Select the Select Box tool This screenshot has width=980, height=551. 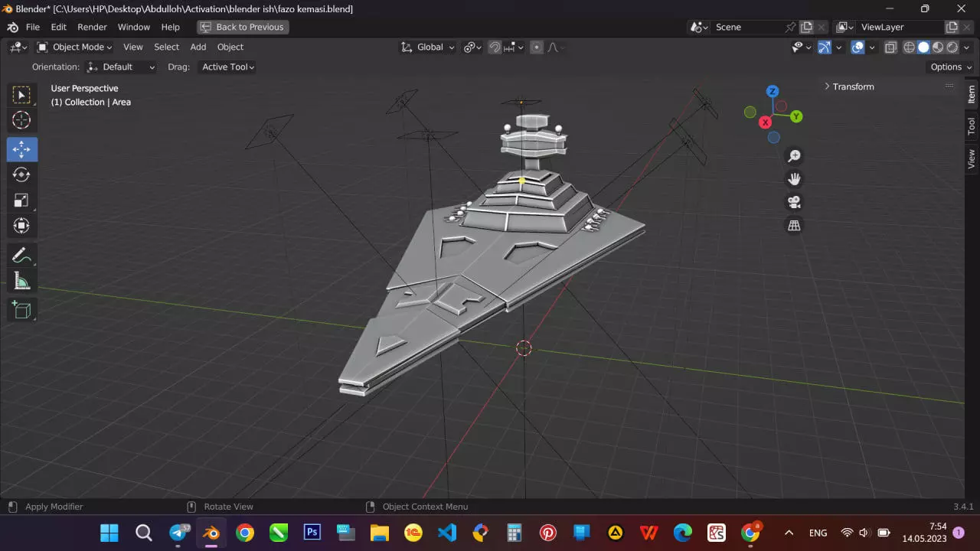(x=21, y=95)
